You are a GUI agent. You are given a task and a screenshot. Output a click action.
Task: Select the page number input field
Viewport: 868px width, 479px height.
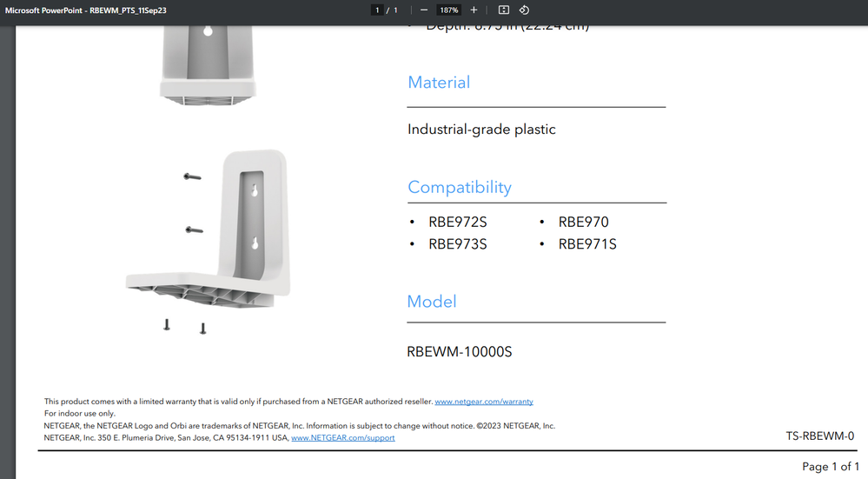tap(377, 10)
